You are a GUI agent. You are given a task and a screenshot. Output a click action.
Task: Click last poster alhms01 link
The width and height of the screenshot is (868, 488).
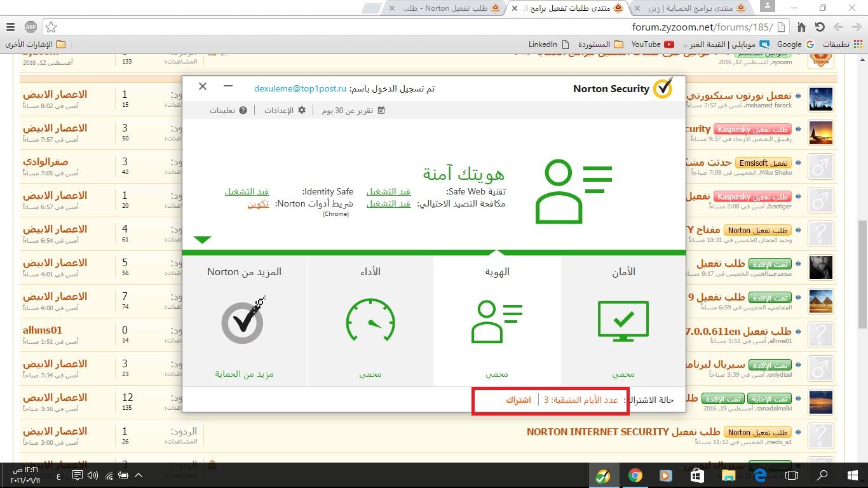point(43,330)
